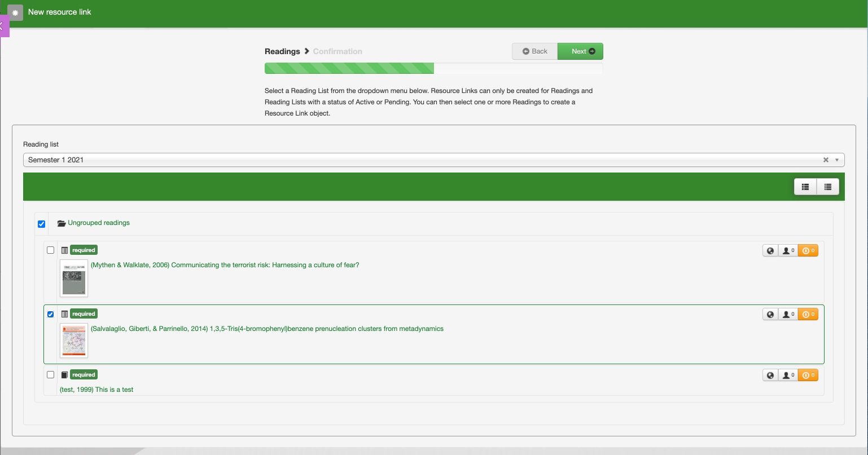Uncheck the Ungrouped readings checkbox

pyautogui.click(x=41, y=224)
